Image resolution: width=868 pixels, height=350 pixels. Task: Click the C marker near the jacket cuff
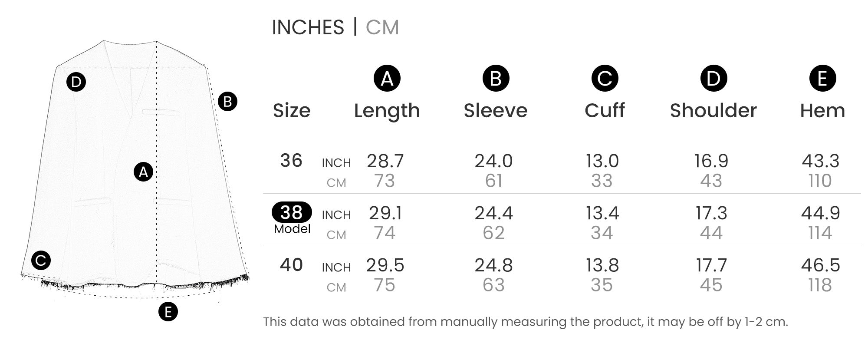point(41,261)
